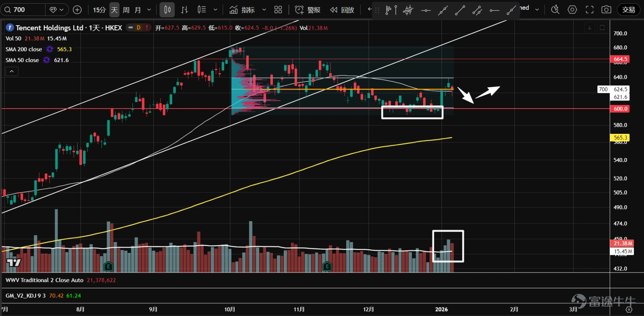This screenshot has height=316, width=644.
Task: Click the down-arrow pane button at chart top-right
Action: pyautogui.click(x=589, y=27)
